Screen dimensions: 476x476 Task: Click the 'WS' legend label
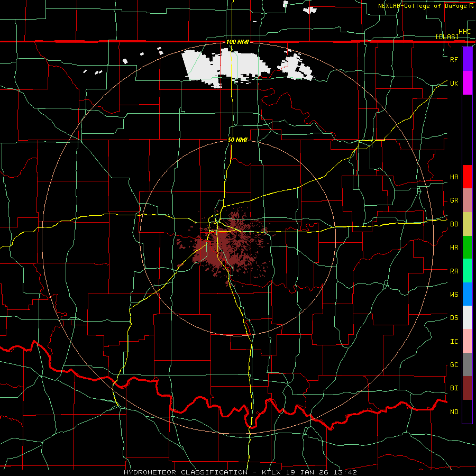(454, 295)
